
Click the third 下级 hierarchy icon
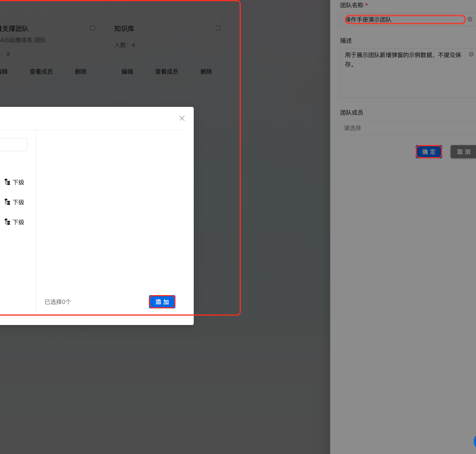[8, 222]
